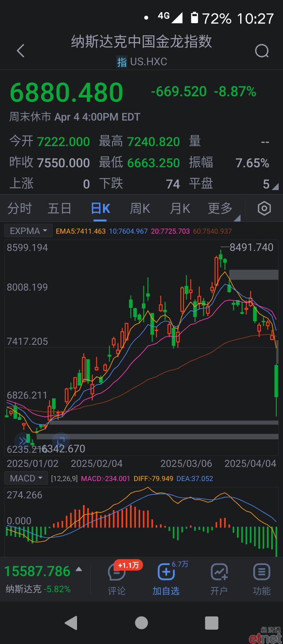Tap the 评论 comments button

117,591
